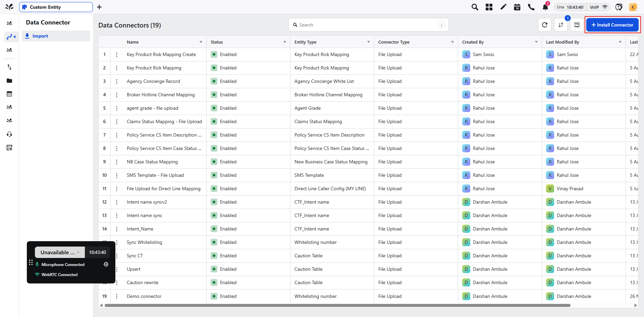Screen dimensions: 644x317
Task: Open the headset icon in left sidebar
Action: pyautogui.click(x=9, y=134)
